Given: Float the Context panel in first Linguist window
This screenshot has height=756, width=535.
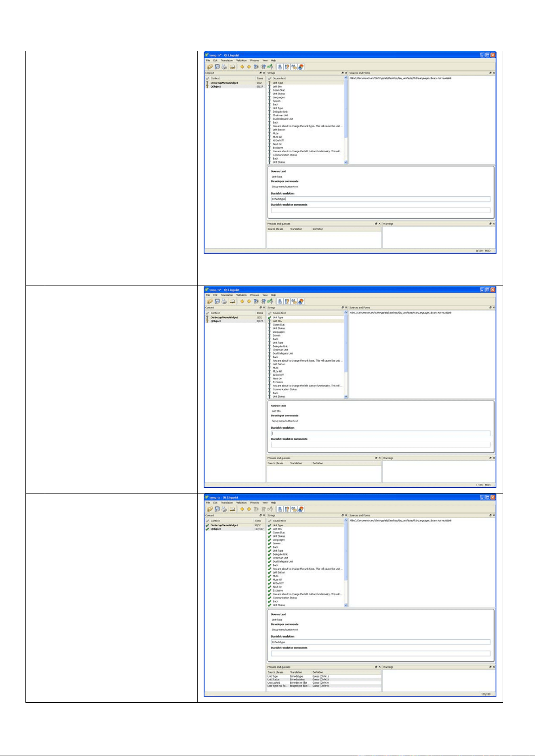Looking at the screenshot, I should (261, 73).
